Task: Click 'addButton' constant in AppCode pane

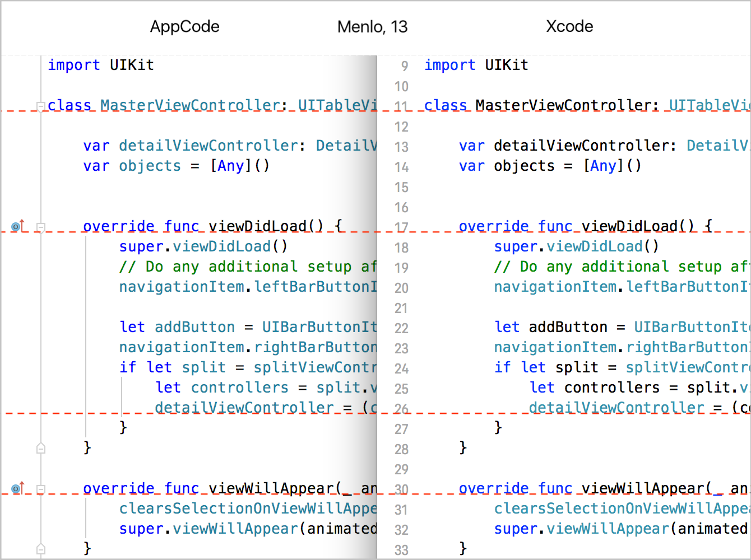Action: 194,327
